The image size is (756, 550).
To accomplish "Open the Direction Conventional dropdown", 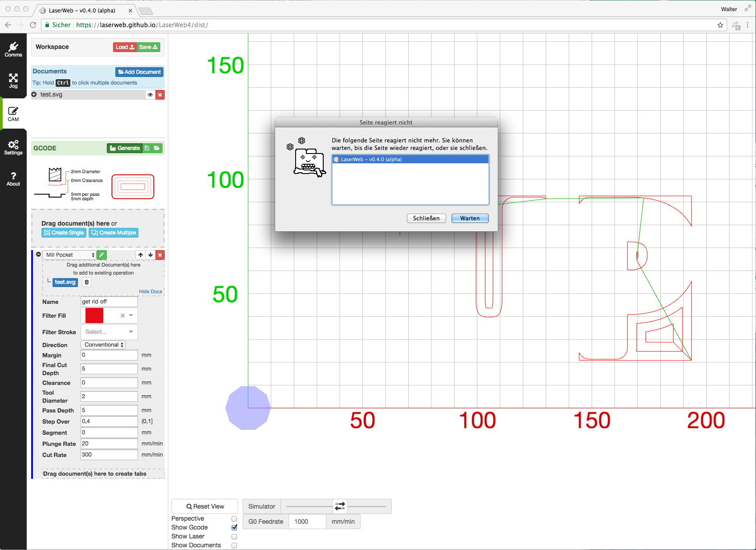I will [x=103, y=345].
